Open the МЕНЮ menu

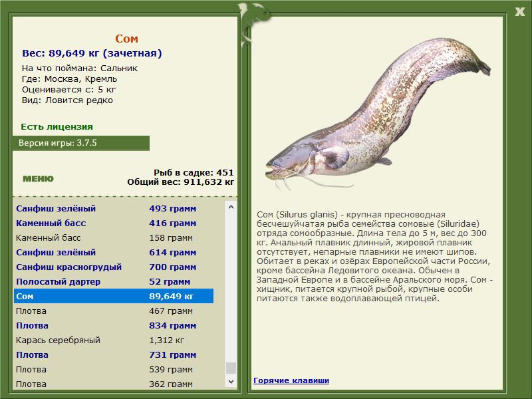[38, 179]
